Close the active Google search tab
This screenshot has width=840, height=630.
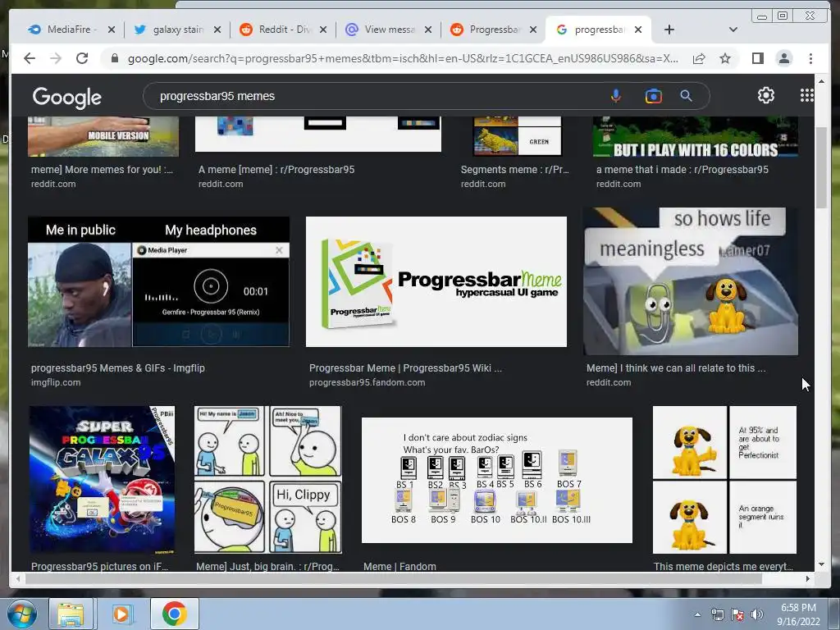(x=638, y=30)
